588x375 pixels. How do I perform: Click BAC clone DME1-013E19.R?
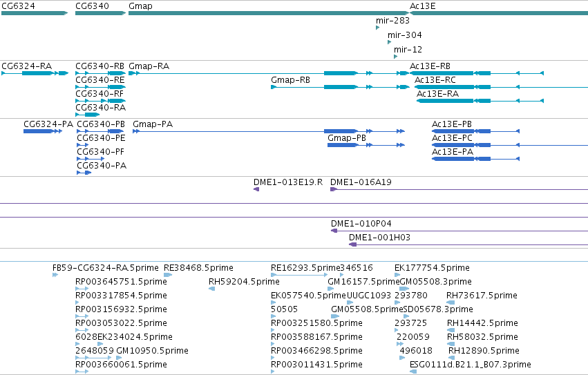coord(288,182)
